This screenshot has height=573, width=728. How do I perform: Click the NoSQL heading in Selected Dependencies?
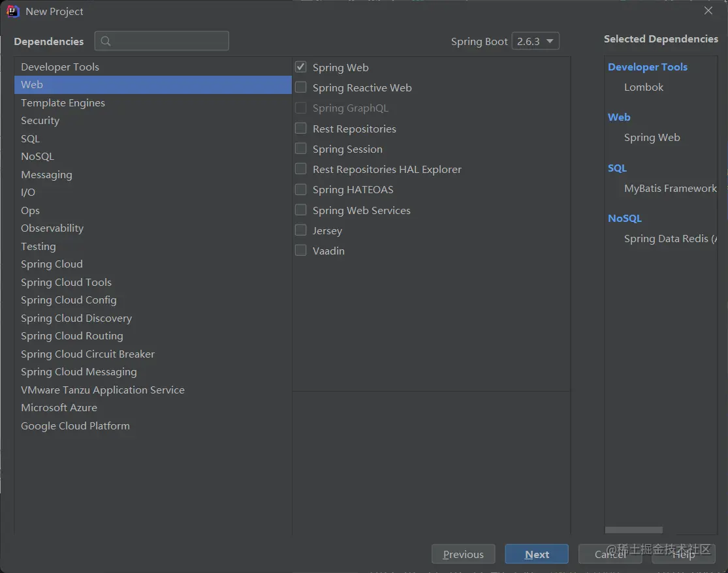click(624, 219)
